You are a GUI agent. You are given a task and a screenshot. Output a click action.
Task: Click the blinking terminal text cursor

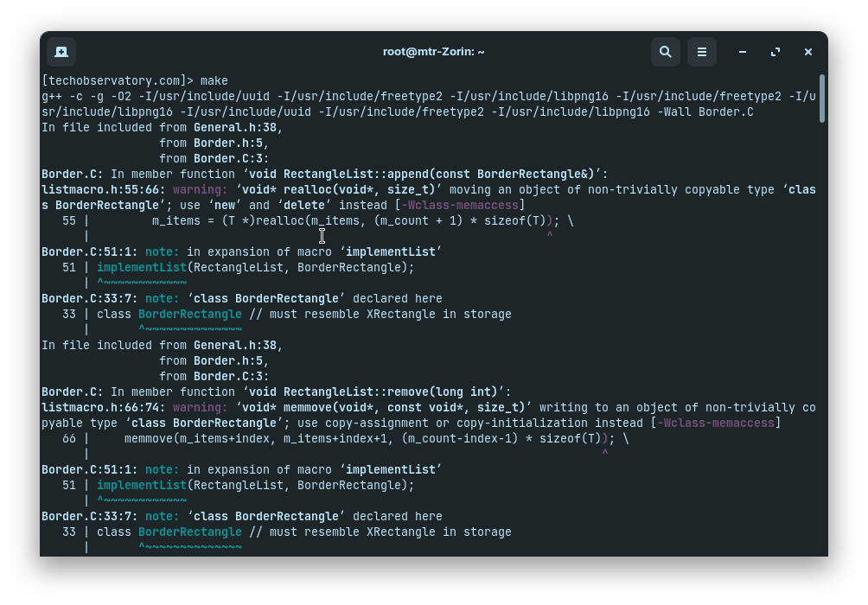(322, 236)
